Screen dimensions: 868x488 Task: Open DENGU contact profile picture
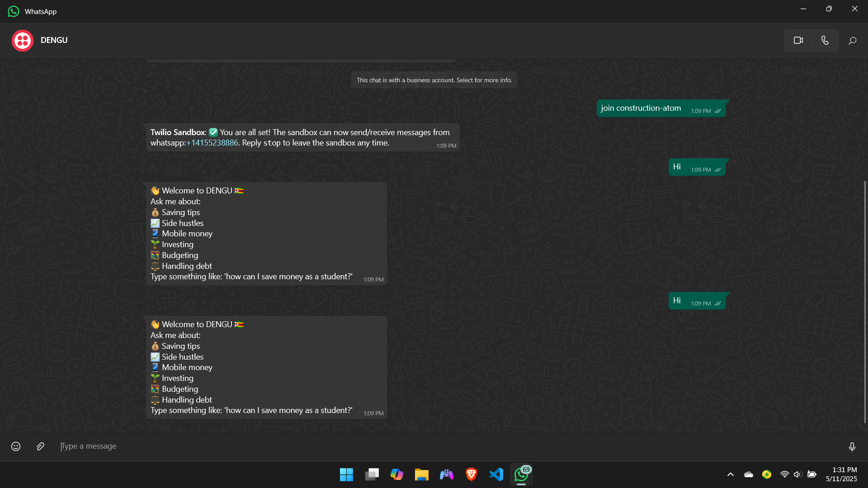click(x=23, y=41)
